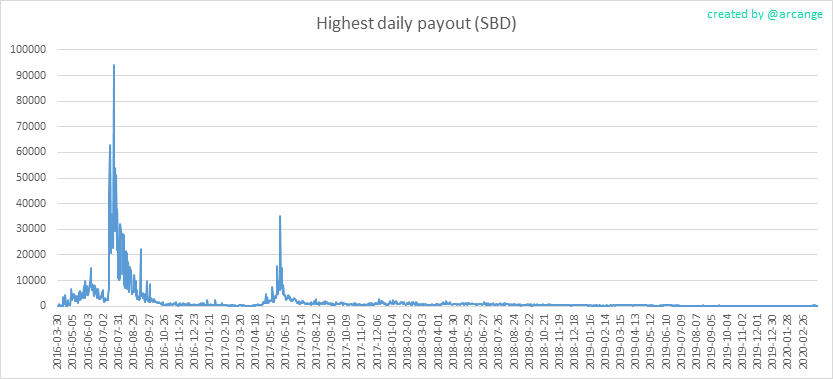Screen dimensions: 833x379
Task: Select the y-axis label '90000'
Action: coord(32,75)
